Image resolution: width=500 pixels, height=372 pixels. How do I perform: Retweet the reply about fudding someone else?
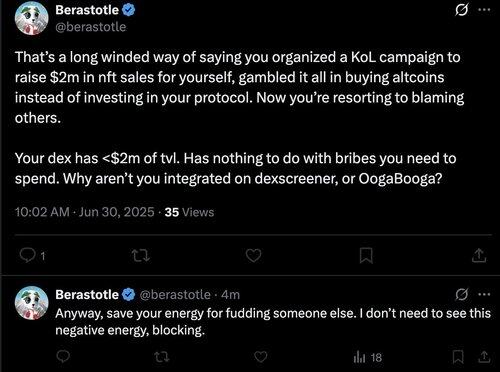tap(162, 357)
